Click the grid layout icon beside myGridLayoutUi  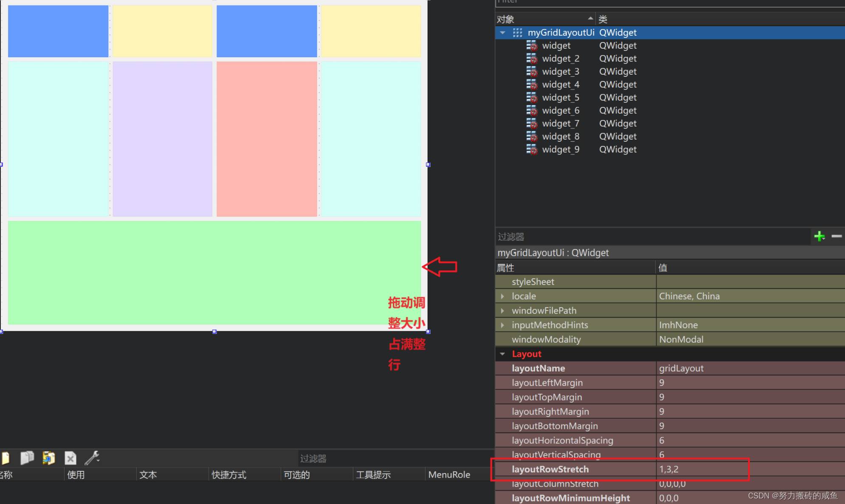(517, 33)
